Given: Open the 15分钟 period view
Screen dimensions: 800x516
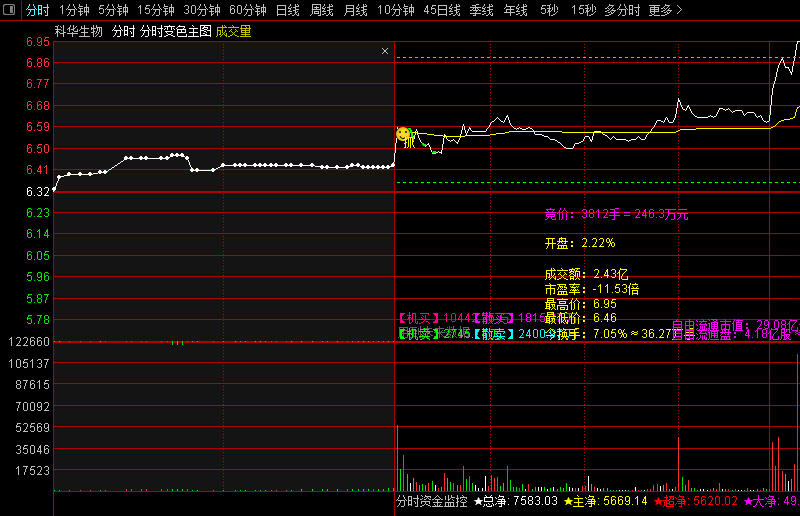Looking at the screenshot, I should tap(156, 10).
